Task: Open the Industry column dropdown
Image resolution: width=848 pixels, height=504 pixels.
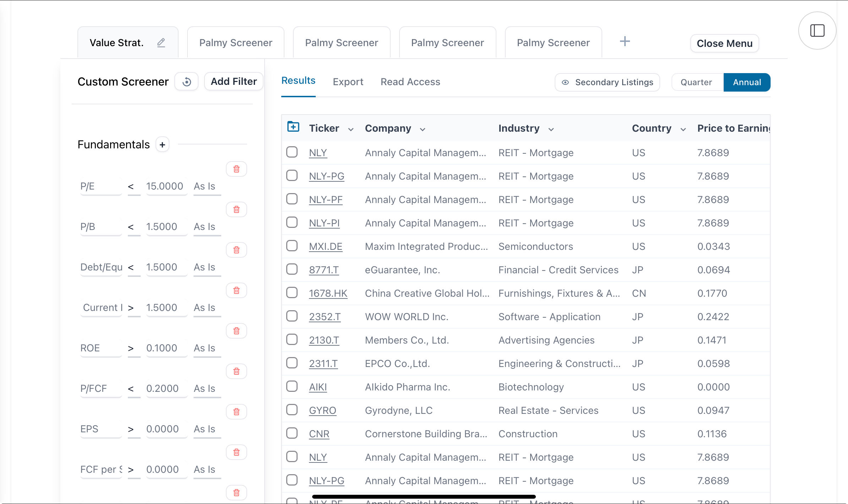Action: tap(551, 130)
